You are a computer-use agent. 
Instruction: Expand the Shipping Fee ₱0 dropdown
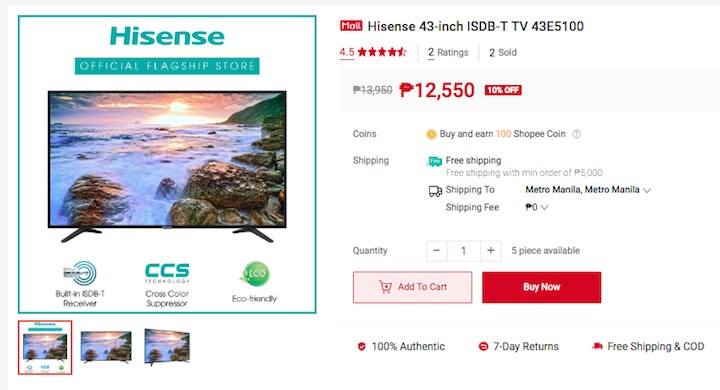click(537, 207)
